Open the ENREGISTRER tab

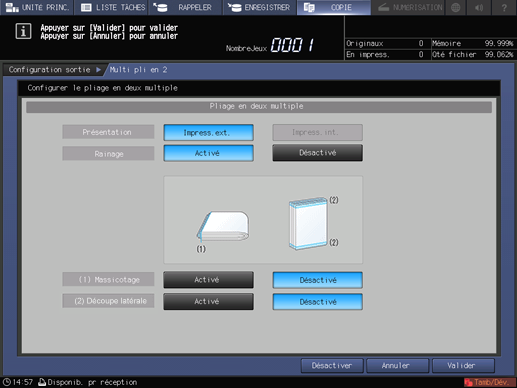click(x=260, y=7)
